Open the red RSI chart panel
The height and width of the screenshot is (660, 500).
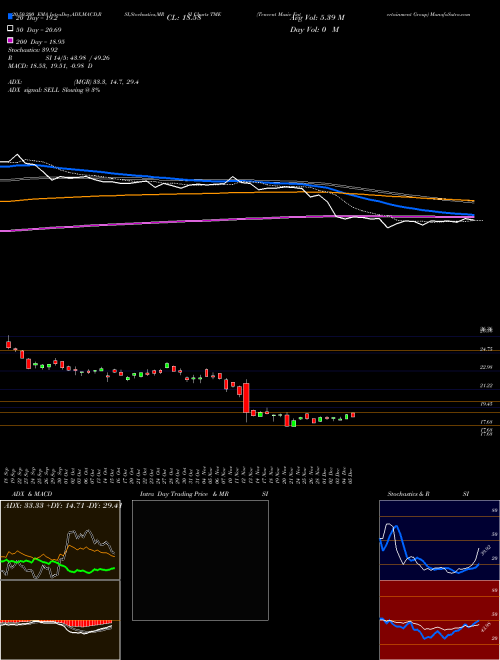tap(439, 620)
